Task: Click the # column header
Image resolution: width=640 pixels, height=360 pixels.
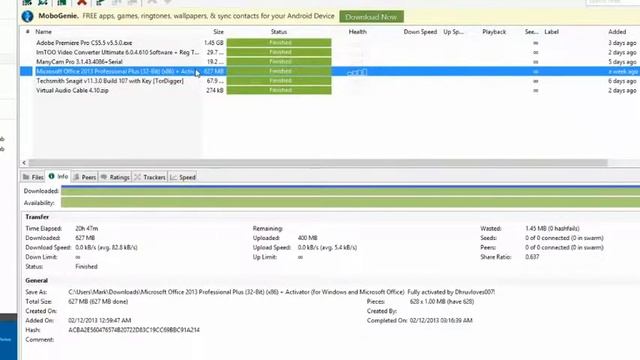Action: coord(27,32)
